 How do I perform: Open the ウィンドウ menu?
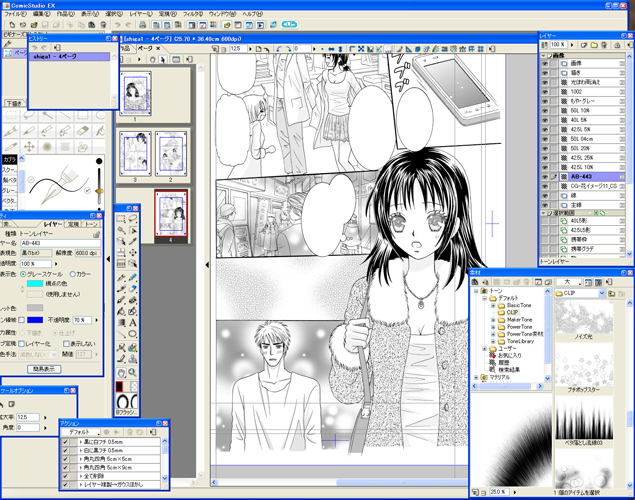click(222, 14)
